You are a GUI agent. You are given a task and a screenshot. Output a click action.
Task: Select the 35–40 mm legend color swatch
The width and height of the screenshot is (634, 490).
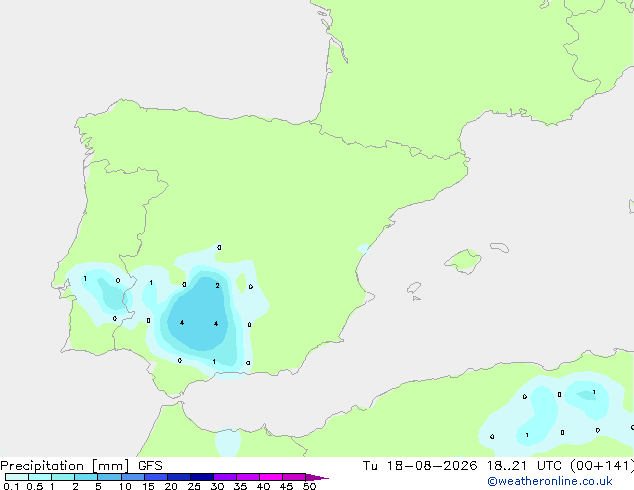(248, 477)
